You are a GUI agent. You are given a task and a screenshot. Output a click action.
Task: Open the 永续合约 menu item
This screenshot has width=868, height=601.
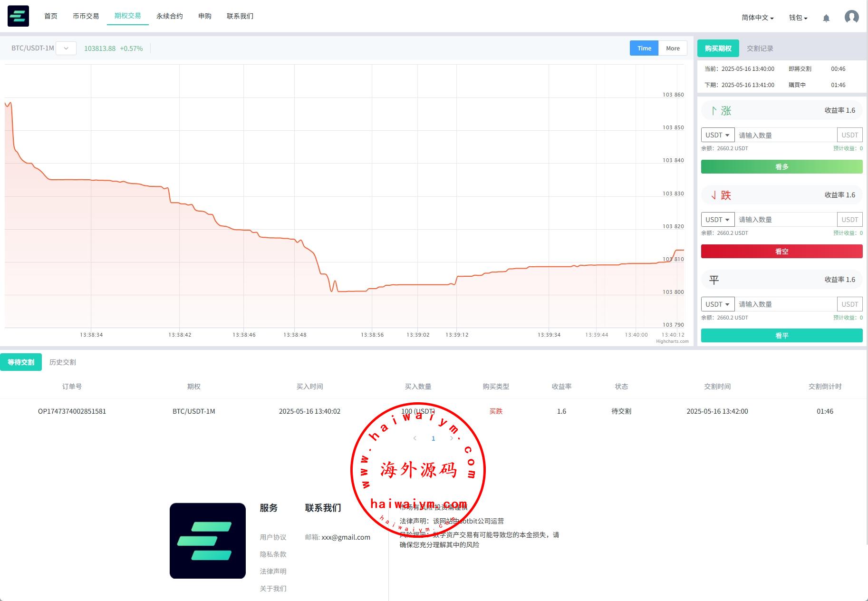click(169, 16)
